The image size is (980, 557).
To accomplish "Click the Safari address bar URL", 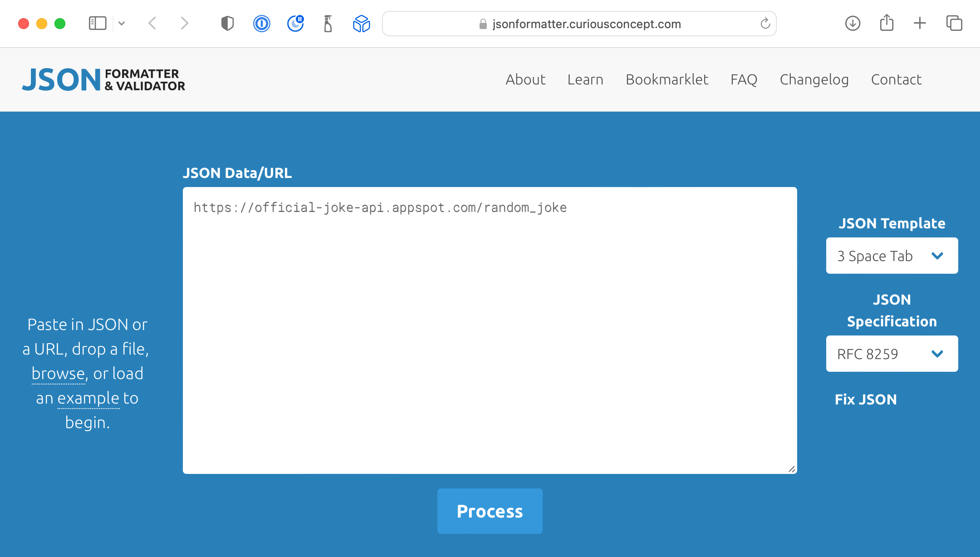I will 586,24.
